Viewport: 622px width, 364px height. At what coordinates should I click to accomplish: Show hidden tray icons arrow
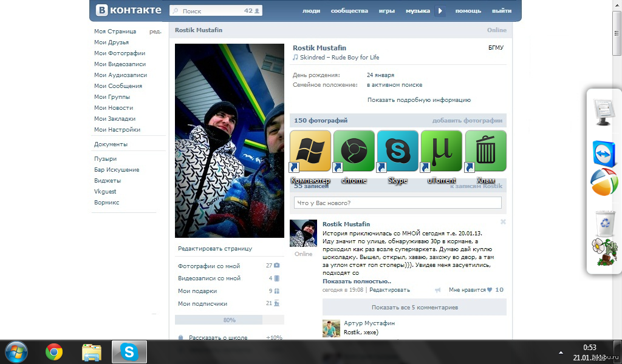[x=561, y=352]
